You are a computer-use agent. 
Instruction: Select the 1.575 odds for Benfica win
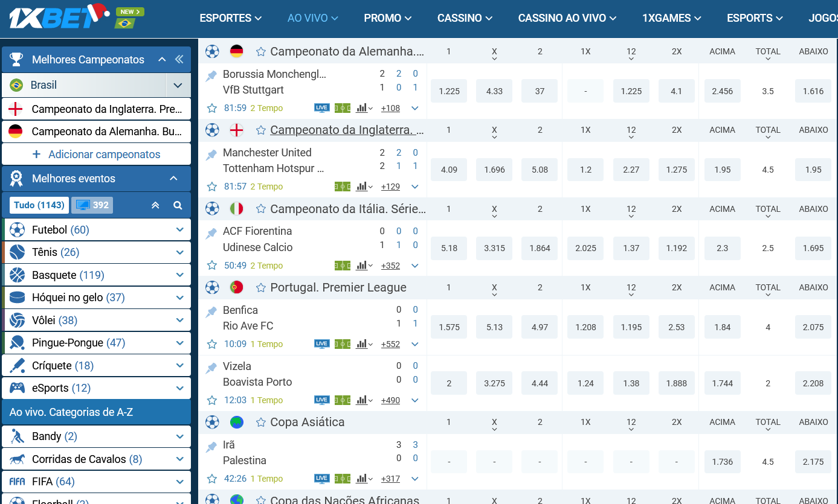(449, 327)
